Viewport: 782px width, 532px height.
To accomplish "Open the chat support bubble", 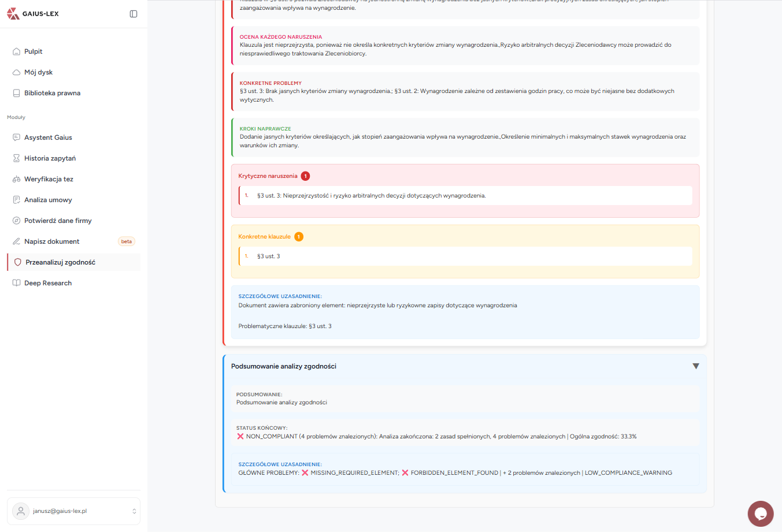I will (x=760, y=514).
